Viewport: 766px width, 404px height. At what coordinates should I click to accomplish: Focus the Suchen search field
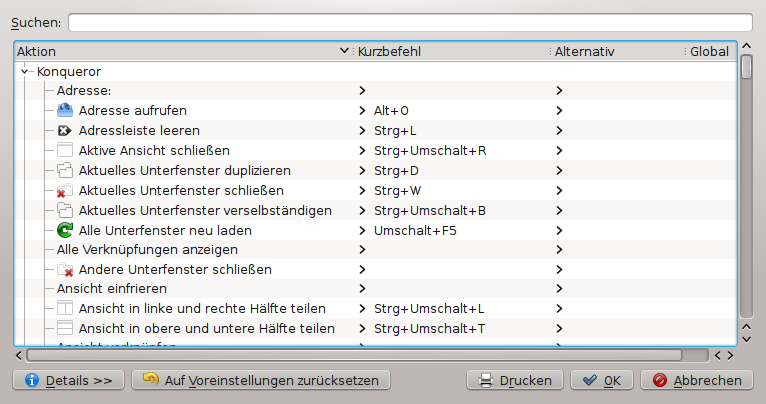click(x=410, y=22)
